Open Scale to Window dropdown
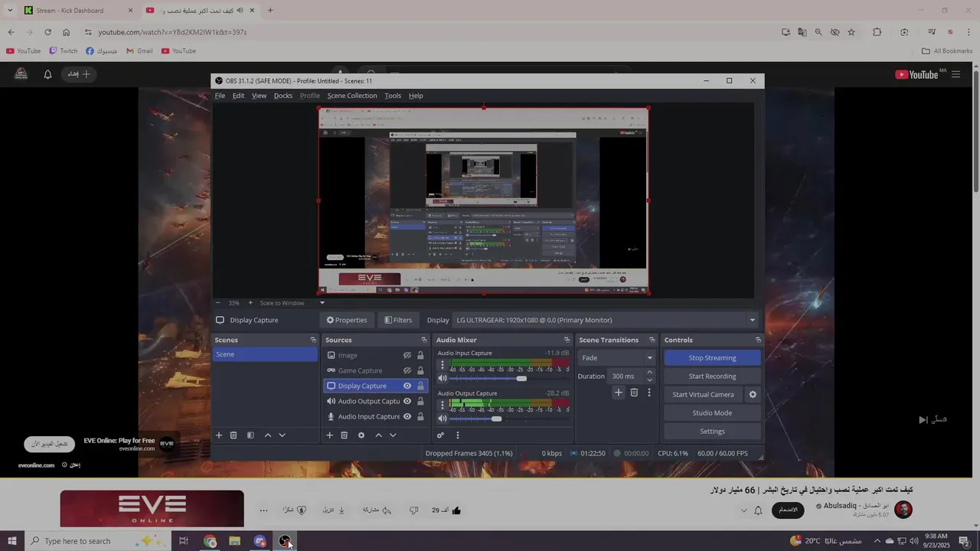 tap(292, 303)
